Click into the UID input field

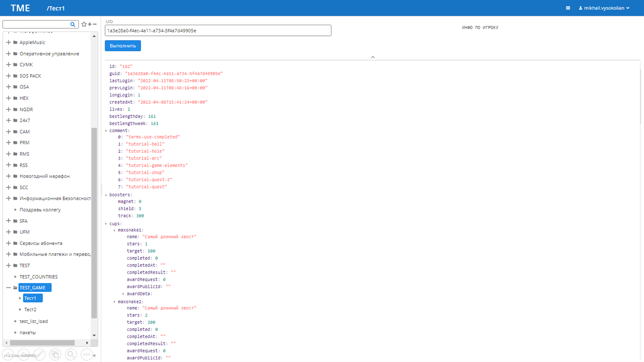coord(218,31)
